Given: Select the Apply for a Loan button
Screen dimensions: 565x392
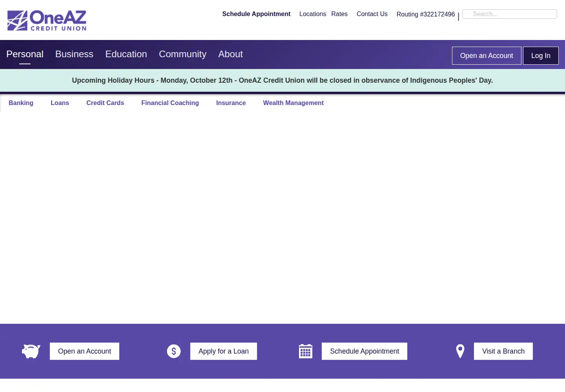Looking at the screenshot, I should [x=224, y=351].
